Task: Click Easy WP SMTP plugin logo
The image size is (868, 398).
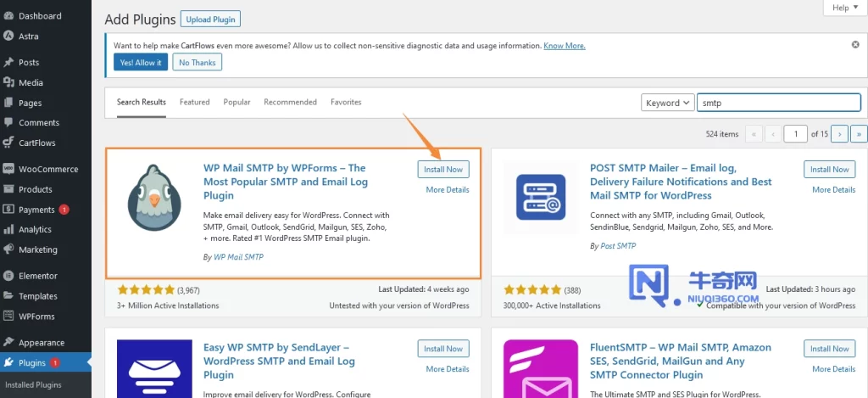Action: (x=154, y=368)
